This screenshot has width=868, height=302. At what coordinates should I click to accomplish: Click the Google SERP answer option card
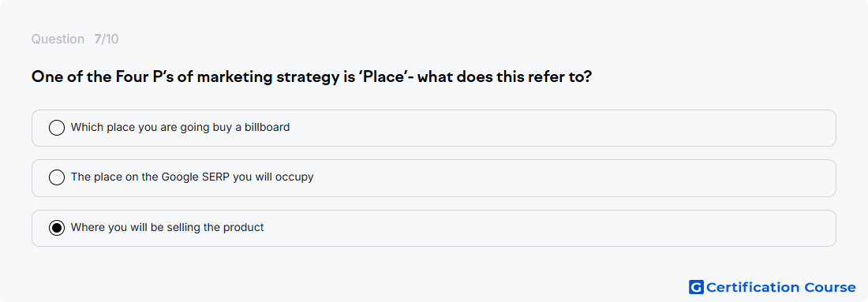click(x=433, y=178)
